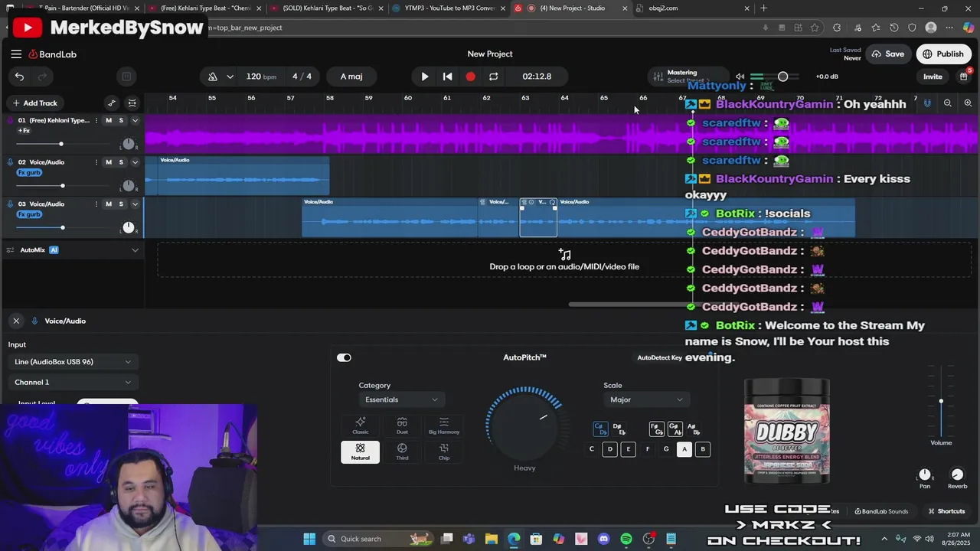Viewport: 980px width, 551px height.
Task: Zoom in the timeline
Action: coord(968,103)
